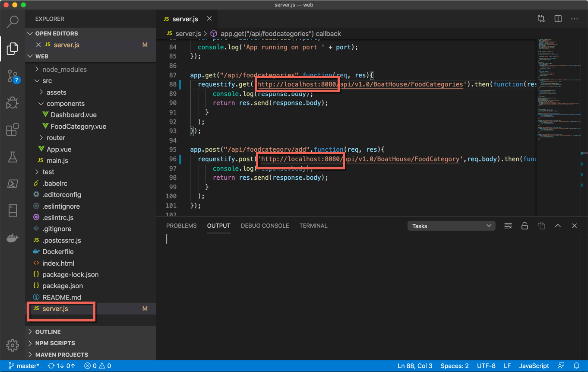This screenshot has height=372, width=588.
Task: Click the master branch in status bar
Action: tap(24, 366)
